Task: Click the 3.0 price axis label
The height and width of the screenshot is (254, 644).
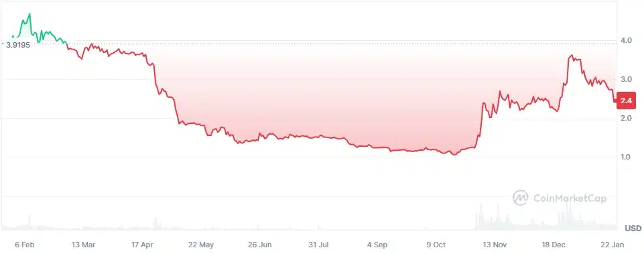Action: point(626,79)
